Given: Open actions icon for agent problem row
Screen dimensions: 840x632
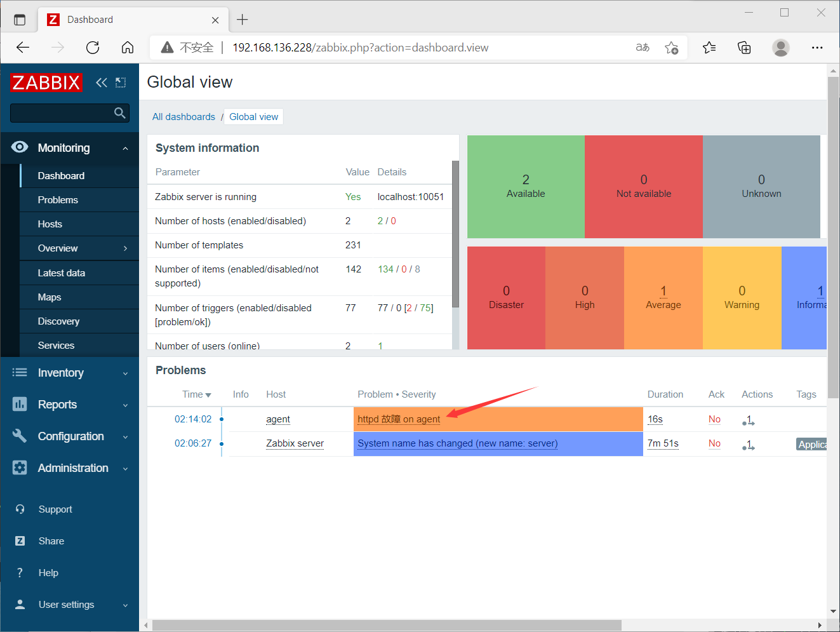Looking at the screenshot, I should click(x=749, y=420).
